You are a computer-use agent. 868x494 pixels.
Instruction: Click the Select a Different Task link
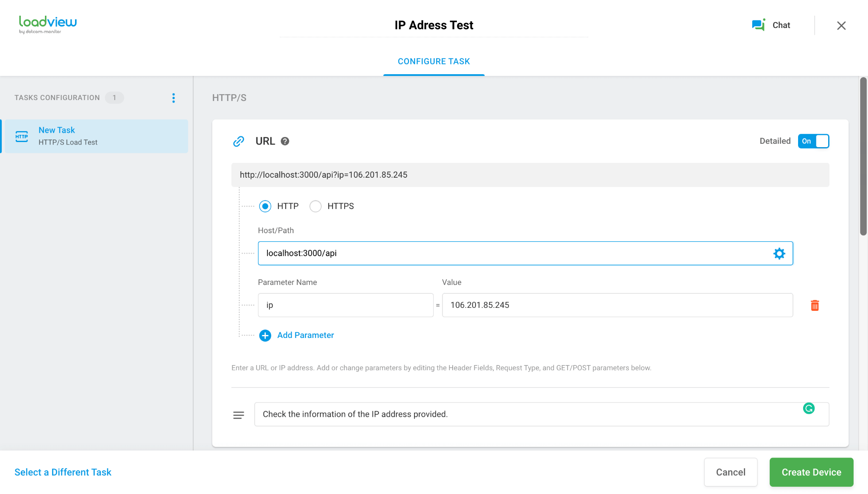click(x=63, y=472)
